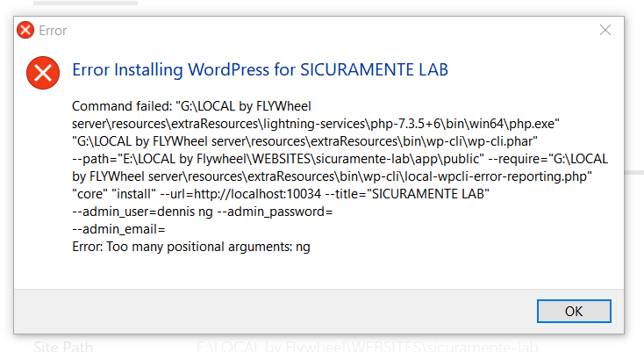
Task: Click the line starting '--path="E:\LOCAL by Flywheel'
Action: point(340,159)
